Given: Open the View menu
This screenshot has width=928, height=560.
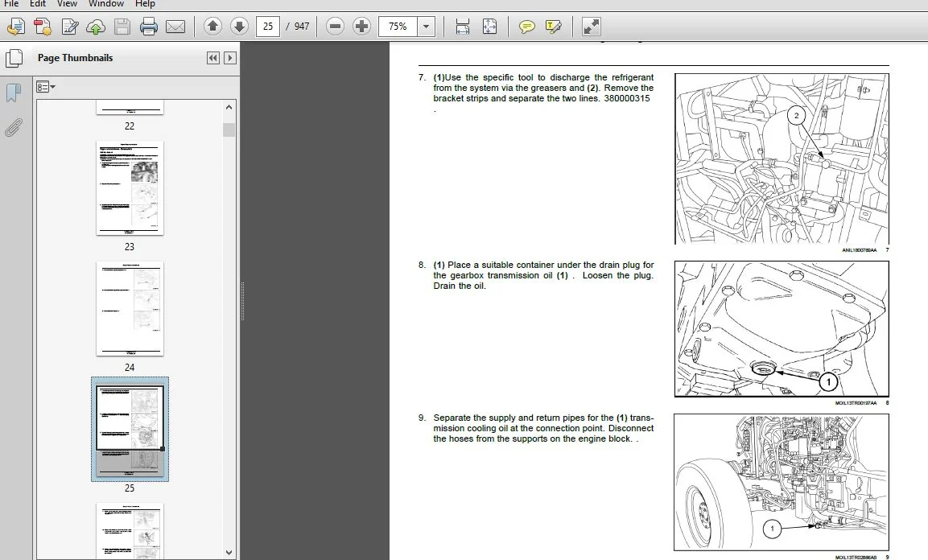Looking at the screenshot, I should click(67, 3).
